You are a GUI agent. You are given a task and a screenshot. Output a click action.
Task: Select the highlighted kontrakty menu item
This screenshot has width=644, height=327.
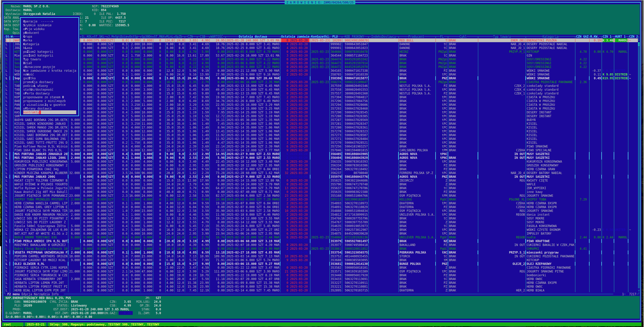click(x=32, y=112)
